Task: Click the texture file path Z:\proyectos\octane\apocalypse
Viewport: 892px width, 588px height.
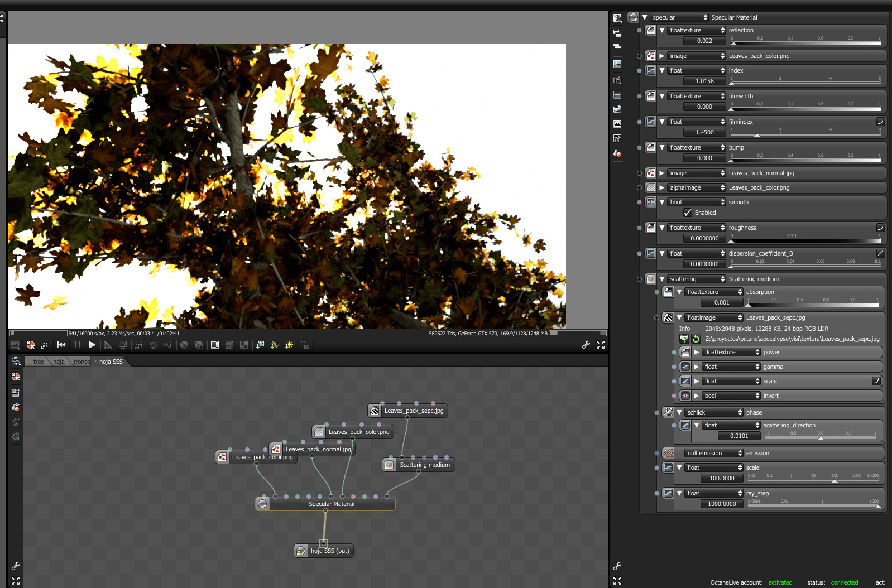Action: pyautogui.click(x=792, y=339)
